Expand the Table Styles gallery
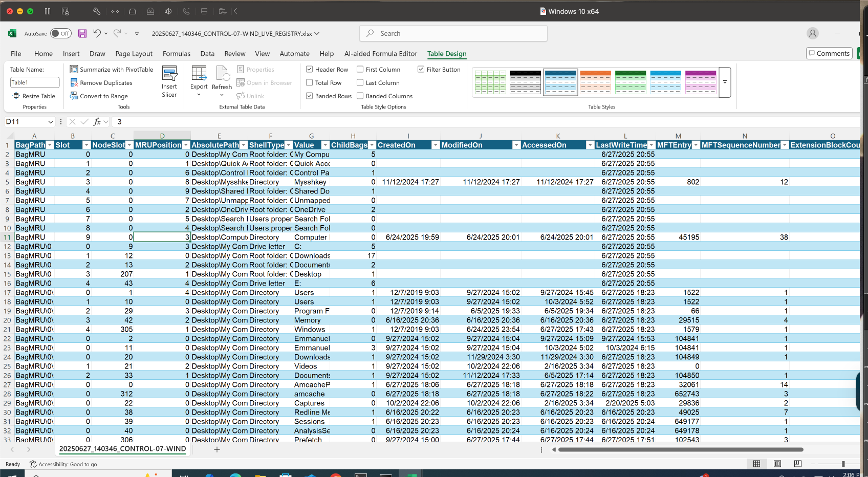 [x=725, y=81]
